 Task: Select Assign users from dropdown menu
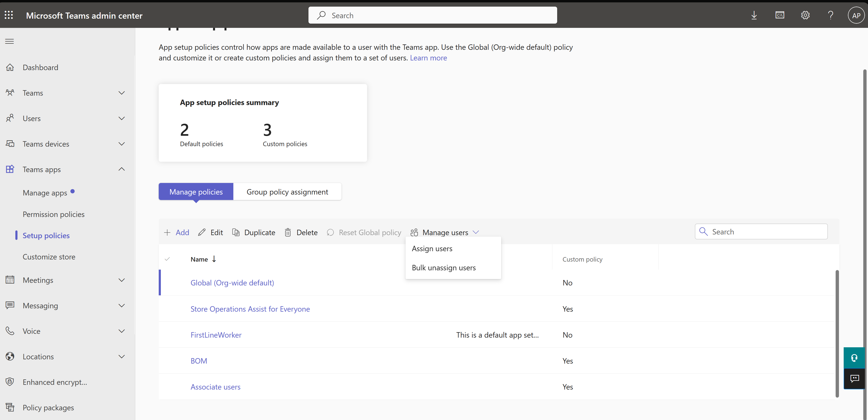(431, 248)
